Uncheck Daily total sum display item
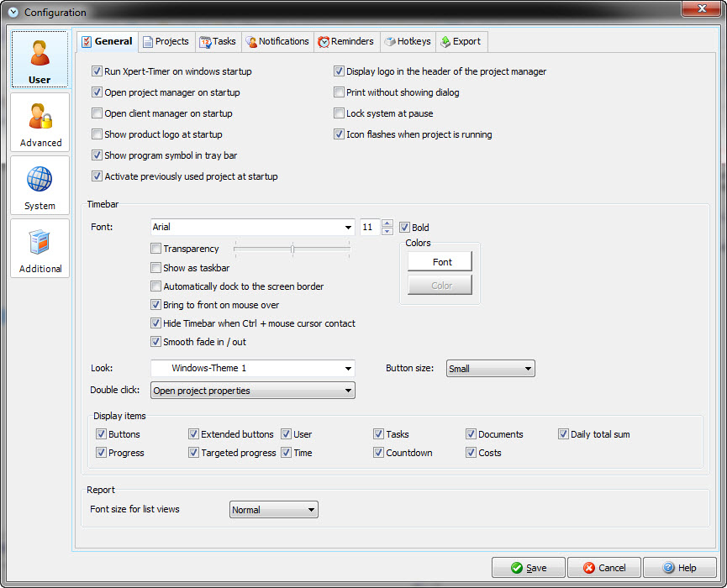 pos(563,434)
